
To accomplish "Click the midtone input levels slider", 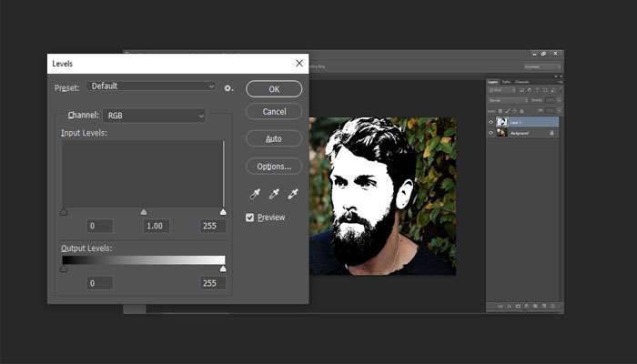I will (143, 212).
